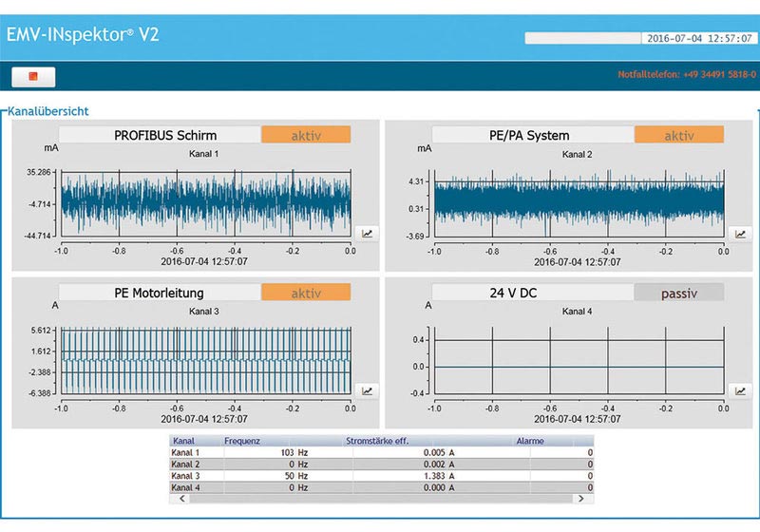Viewport: 760px width, 532px height.
Task: Sort table by Stromstärke eff. column header
Action: pyautogui.click(x=377, y=441)
